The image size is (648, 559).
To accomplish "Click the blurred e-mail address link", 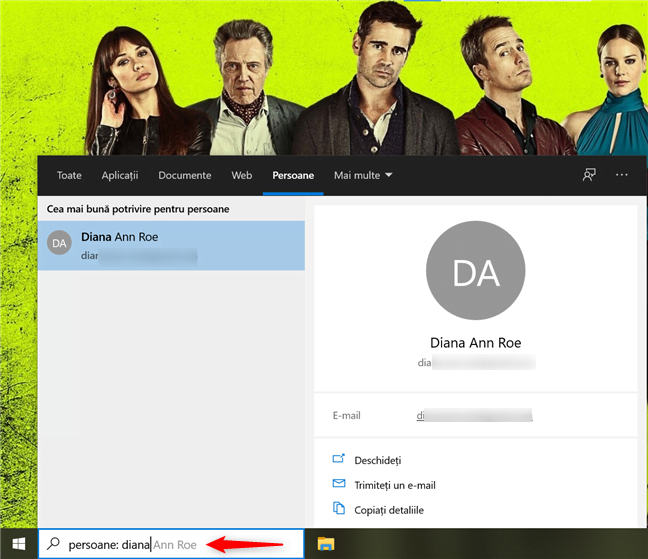I will click(474, 415).
